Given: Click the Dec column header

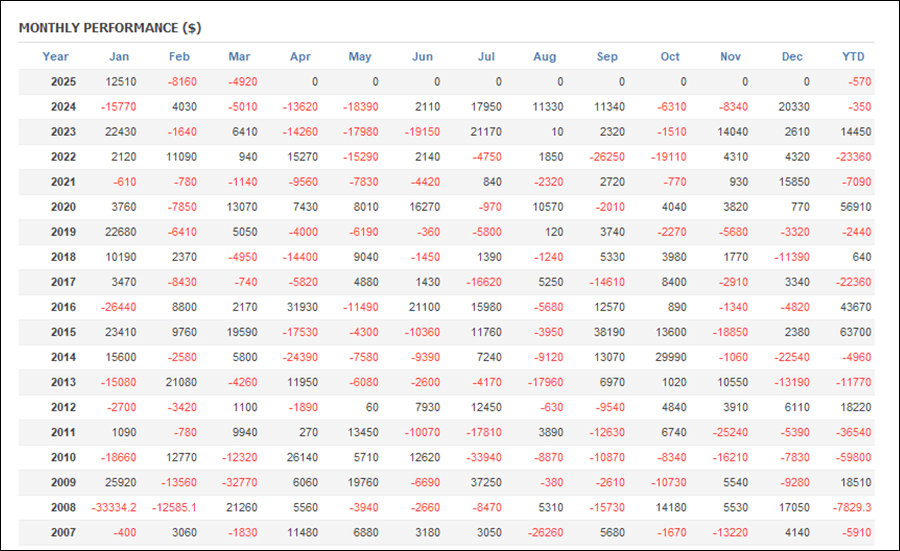Looking at the screenshot, I should [792, 56].
